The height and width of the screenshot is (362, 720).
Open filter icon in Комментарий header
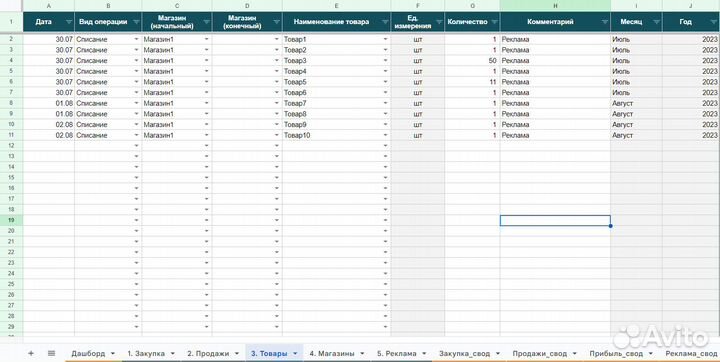pos(604,22)
